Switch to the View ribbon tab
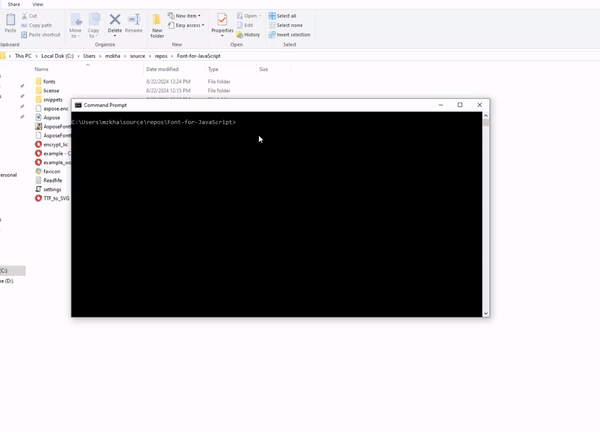The width and height of the screenshot is (600, 432). click(38, 4)
